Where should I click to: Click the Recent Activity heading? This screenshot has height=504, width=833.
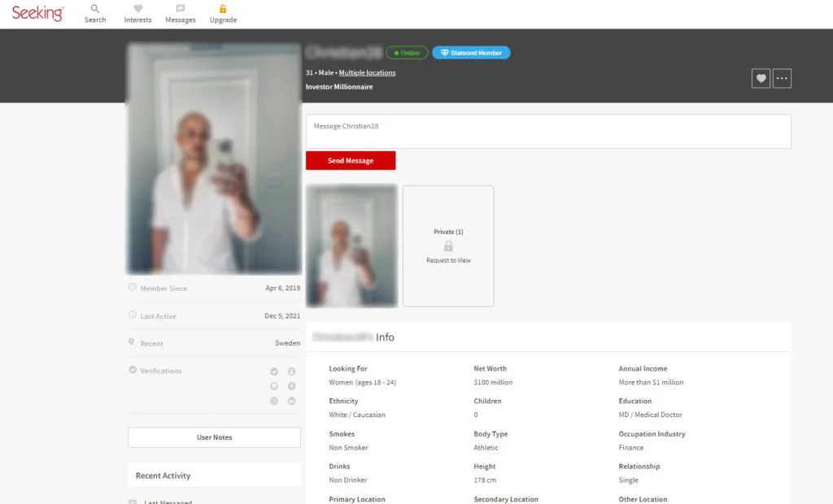tap(163, 476)
